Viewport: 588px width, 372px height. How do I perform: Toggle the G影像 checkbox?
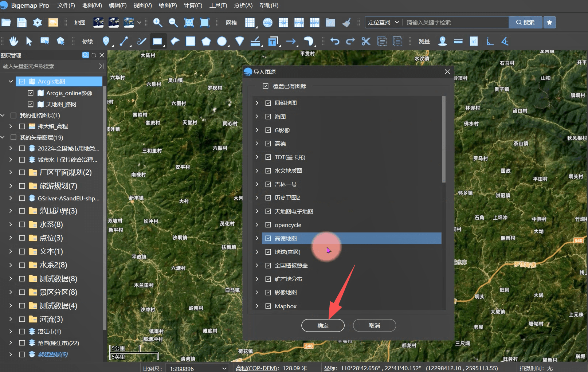coord(268,130)
